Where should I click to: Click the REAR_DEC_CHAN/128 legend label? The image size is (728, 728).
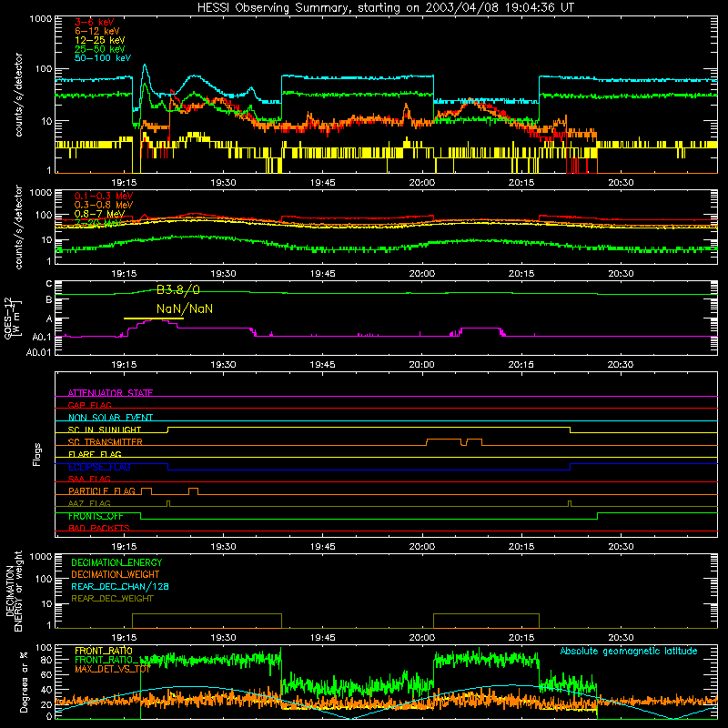pos(120,586)
